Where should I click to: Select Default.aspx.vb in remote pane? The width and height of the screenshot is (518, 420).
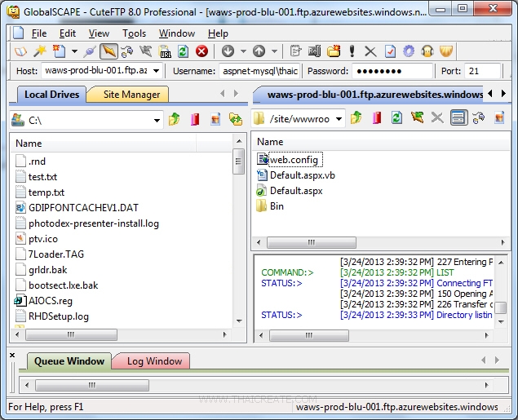pos(303,175)
